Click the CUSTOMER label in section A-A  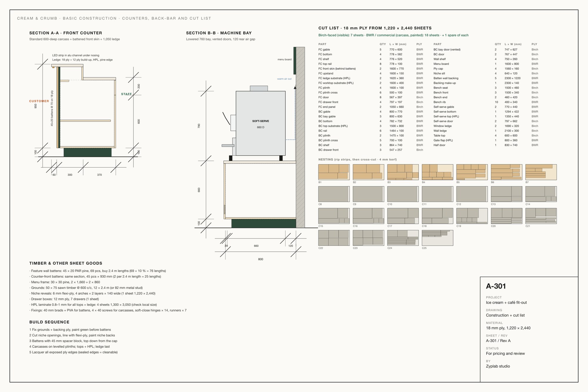39,101
